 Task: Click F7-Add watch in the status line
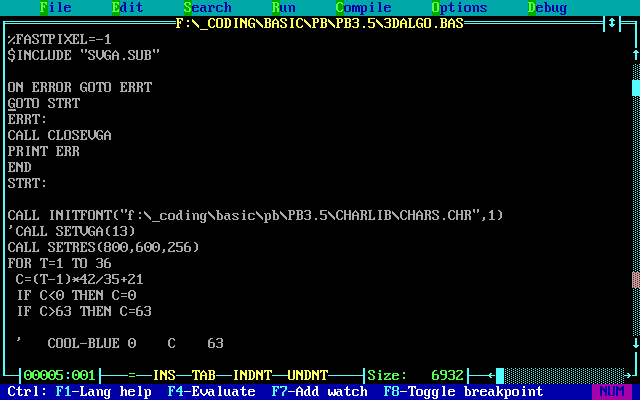click(319, 391)
